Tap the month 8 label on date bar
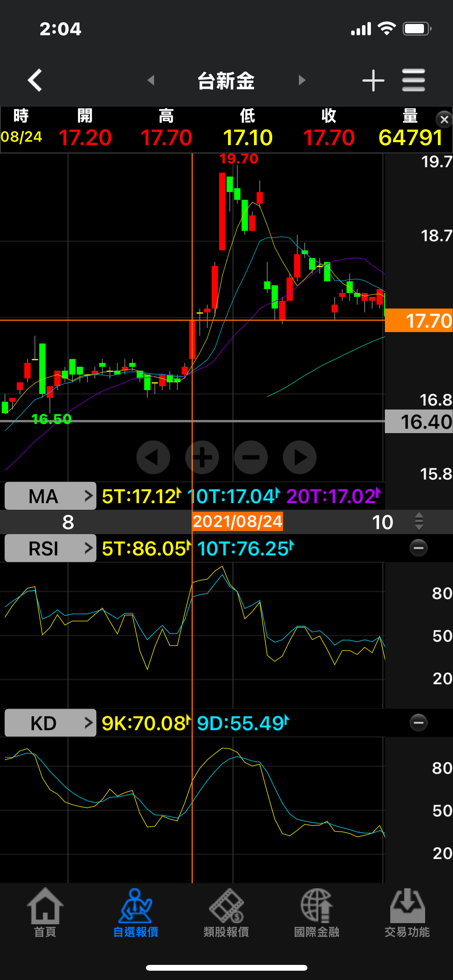 tap(68, 522)
